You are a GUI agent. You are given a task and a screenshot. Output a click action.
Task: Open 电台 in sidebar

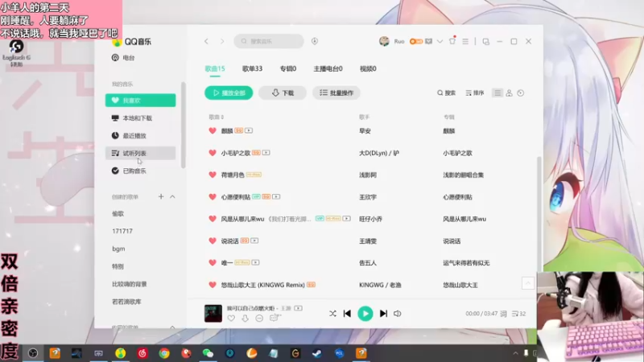[123, 58]
